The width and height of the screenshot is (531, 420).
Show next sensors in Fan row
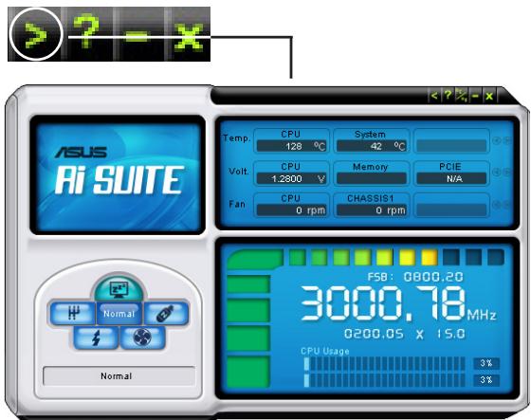tap(507, 204)
